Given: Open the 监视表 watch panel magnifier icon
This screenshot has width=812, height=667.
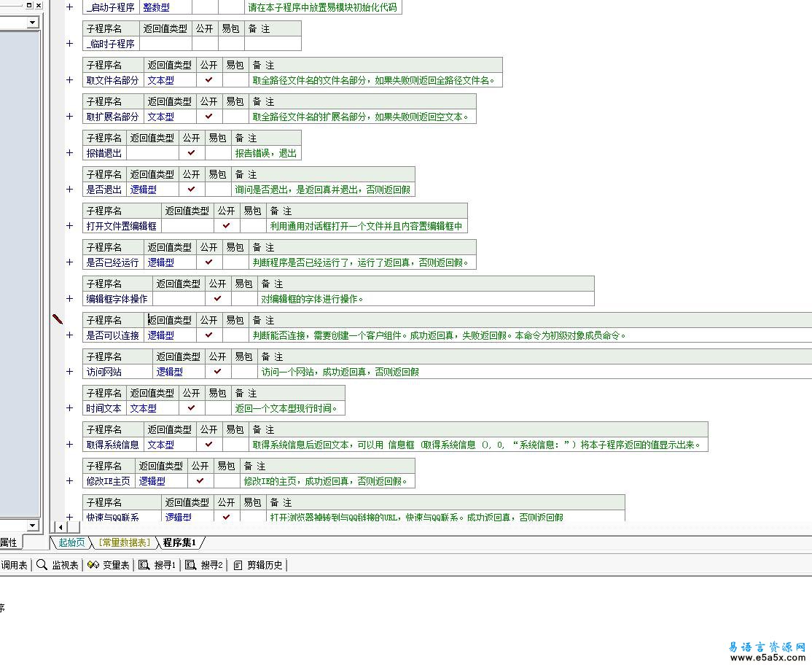Looking at the screenshot, I should point(42,565).
